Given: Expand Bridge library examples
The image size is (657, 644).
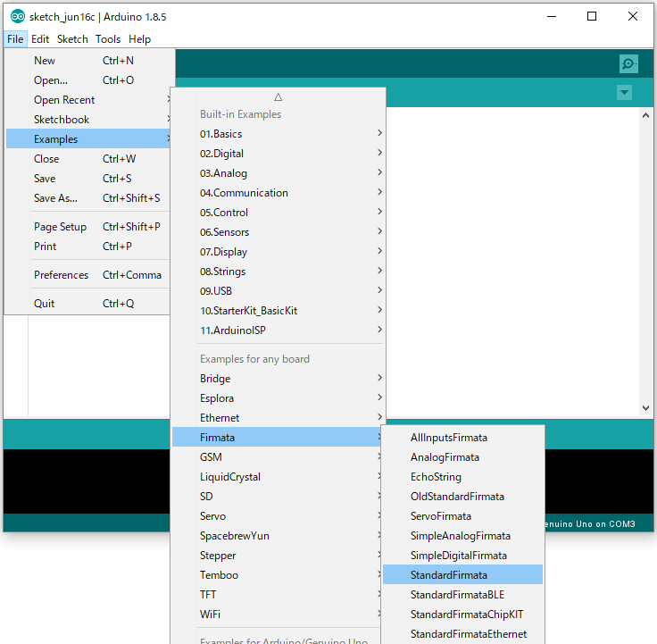Looking at the screenshot, I should tap(279, 379).
